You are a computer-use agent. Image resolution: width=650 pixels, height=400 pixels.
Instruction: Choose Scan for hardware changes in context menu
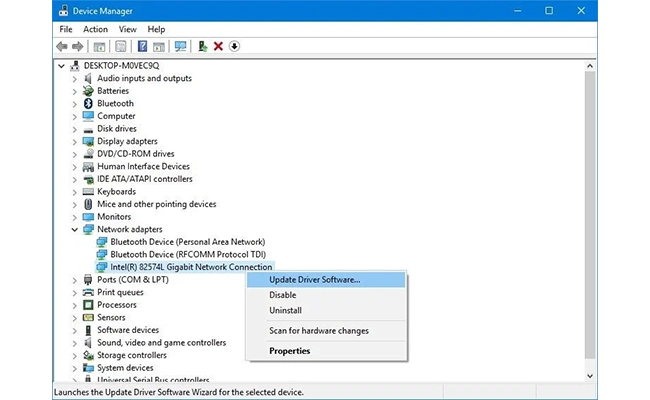click(x=326, y=331)
